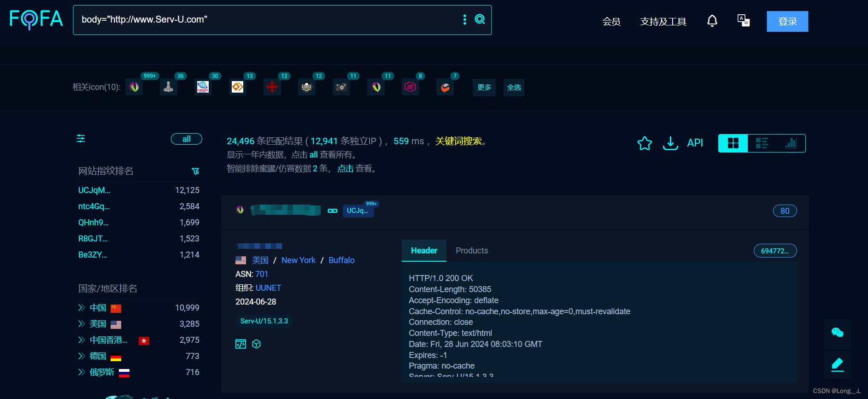Viewport: 868px width, 399px height.
Task: Open the notifications bell
Action: pos(712,21)
